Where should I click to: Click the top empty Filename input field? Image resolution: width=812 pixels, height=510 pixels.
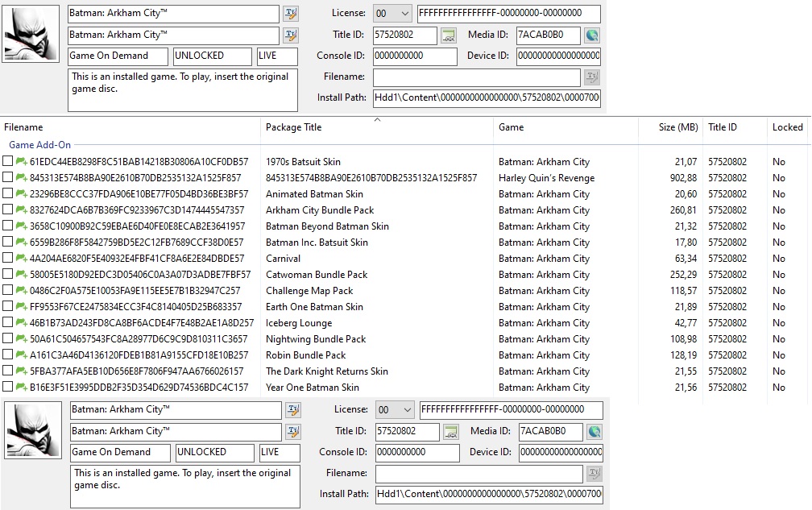coord(476,77)
